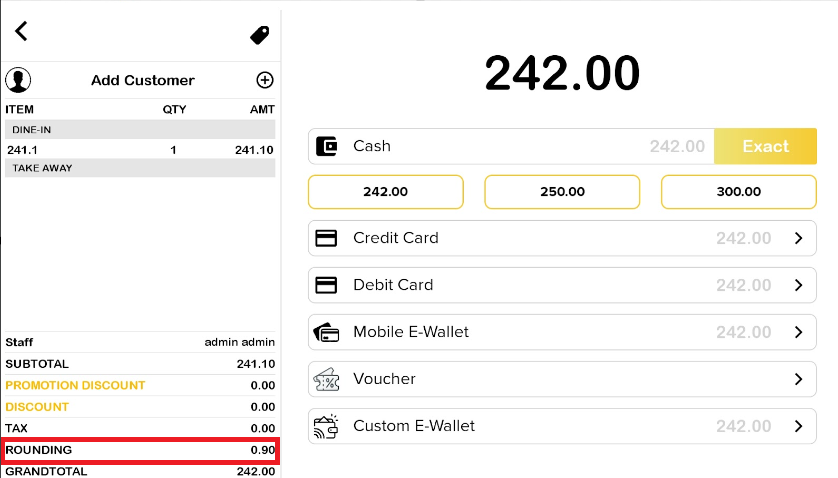
Task: Select the Cash wallet icon
Action: (x=327, y=146)
